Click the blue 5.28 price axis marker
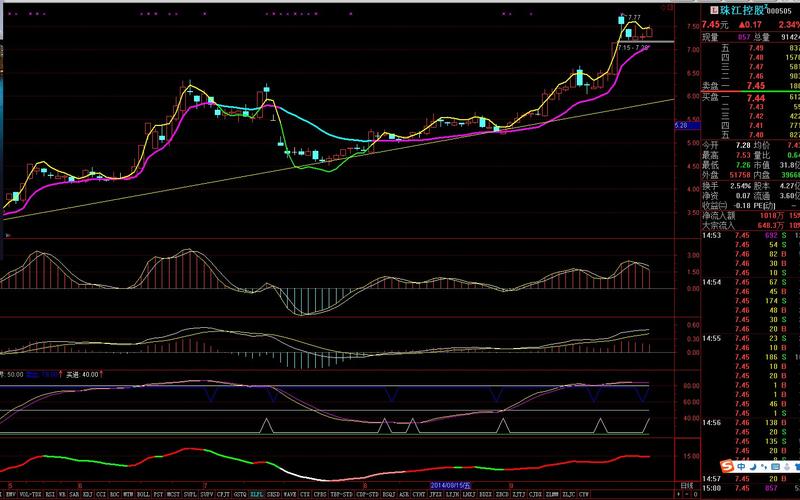Screen dimensions: 800x500 (682, 125)
